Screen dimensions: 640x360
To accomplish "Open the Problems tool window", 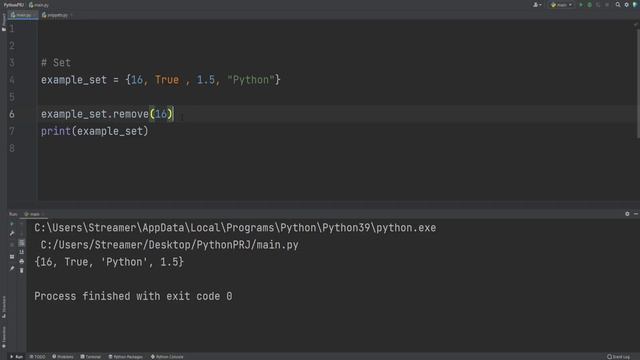I will coord(63,357).
